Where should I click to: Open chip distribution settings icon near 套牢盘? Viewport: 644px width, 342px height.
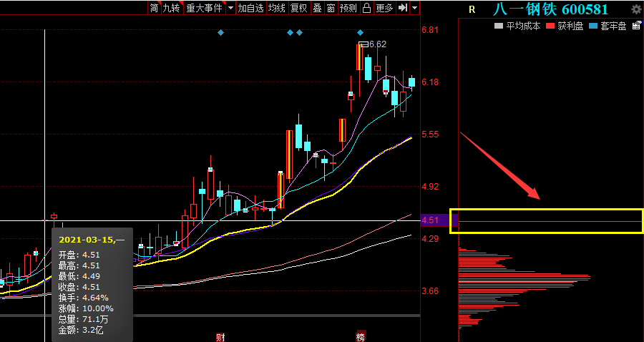[x=636, y=26]
